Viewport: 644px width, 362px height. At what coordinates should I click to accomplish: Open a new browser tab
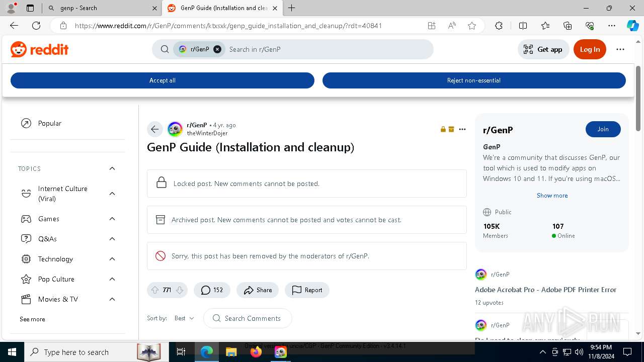pyautogui.click(x=292, y=8)
